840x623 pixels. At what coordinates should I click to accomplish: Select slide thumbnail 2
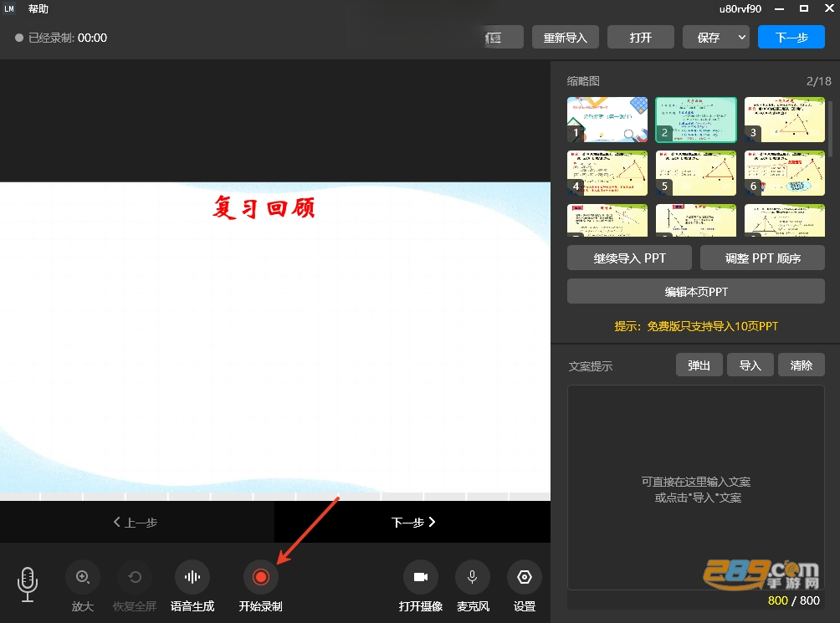click(696, 120)
